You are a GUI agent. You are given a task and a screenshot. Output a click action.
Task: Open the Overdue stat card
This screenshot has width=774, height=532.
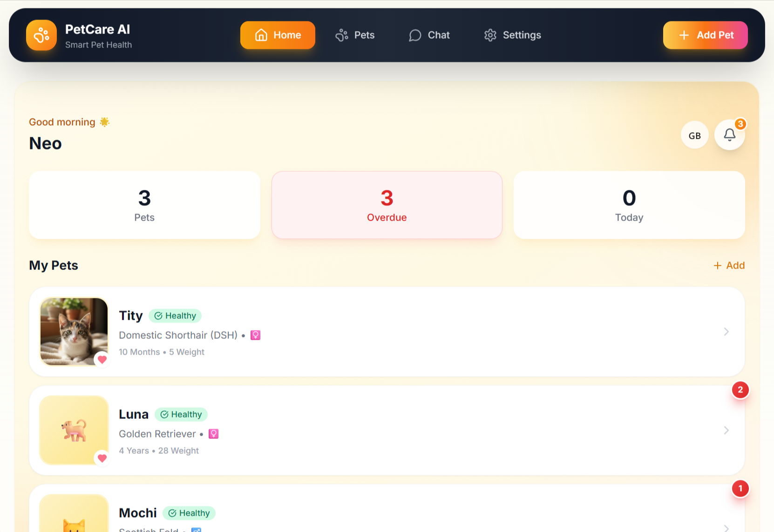point(387,205)
